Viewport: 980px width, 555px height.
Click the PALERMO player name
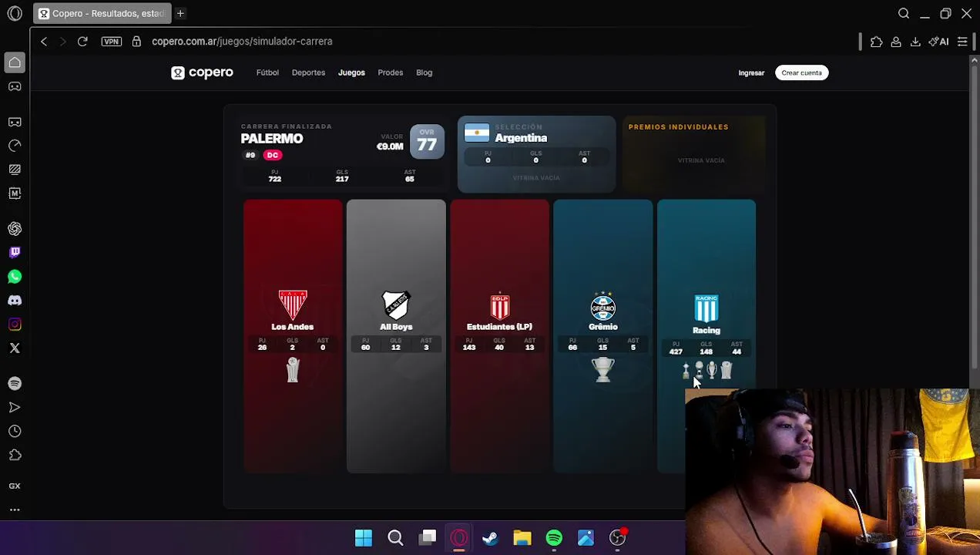pyautogui.click(x=272, y=139)
